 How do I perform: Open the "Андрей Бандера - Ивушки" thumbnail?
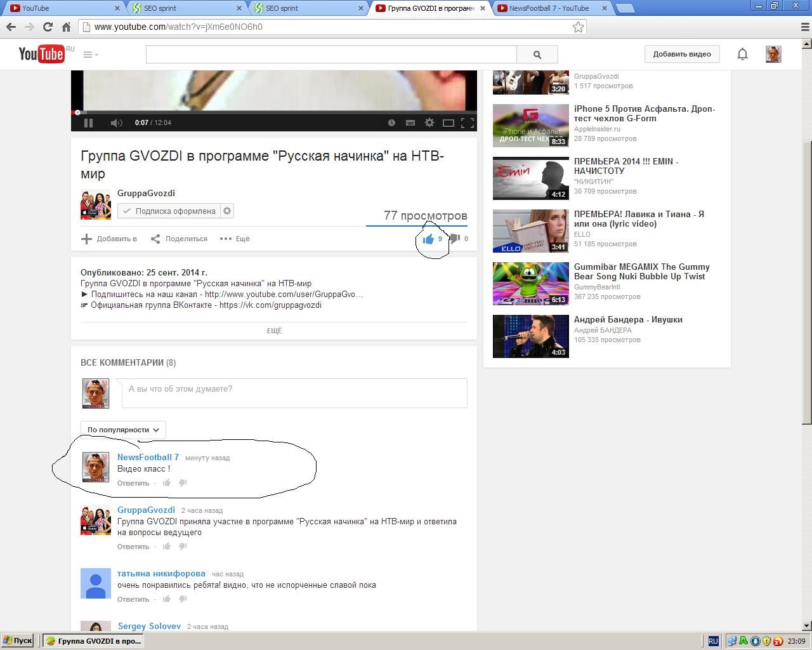[531, 336]
